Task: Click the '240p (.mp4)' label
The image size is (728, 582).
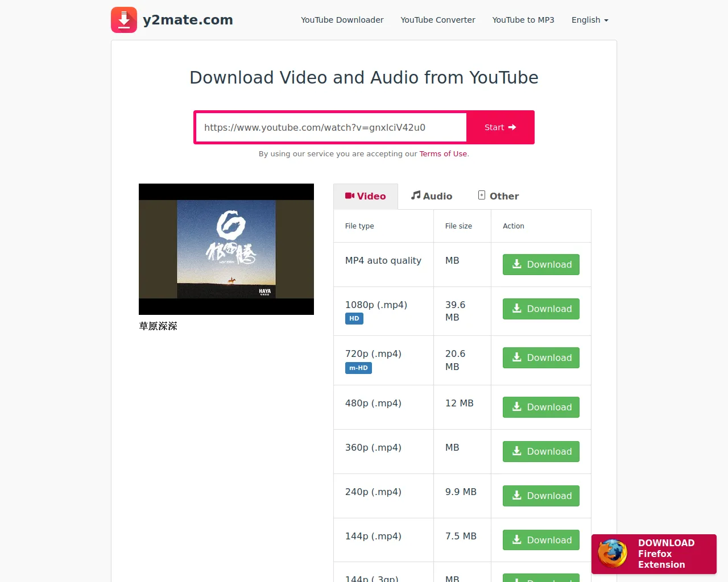Action: (373, 492)
